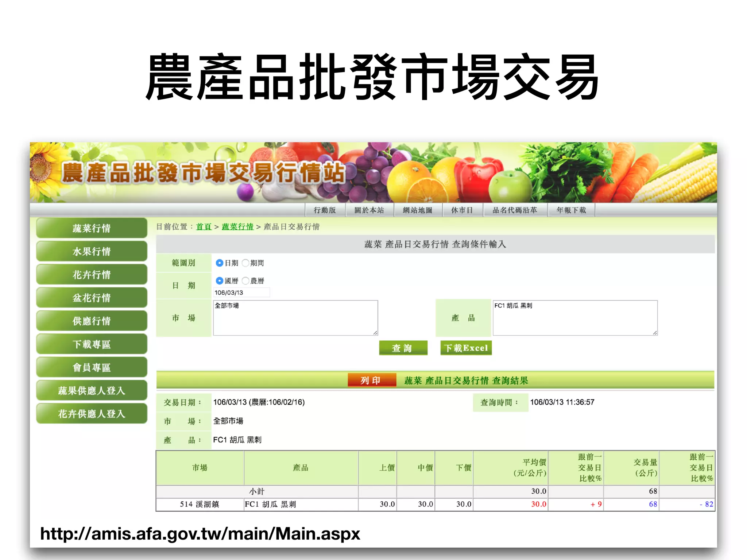Open the 產品 selection box
This screenshot has width=747, height=560.
(x=575, y=318)
